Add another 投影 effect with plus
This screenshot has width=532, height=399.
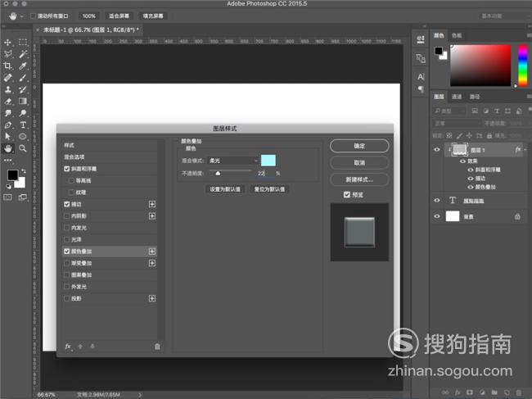pyautogui.click(x=152, y=298)
